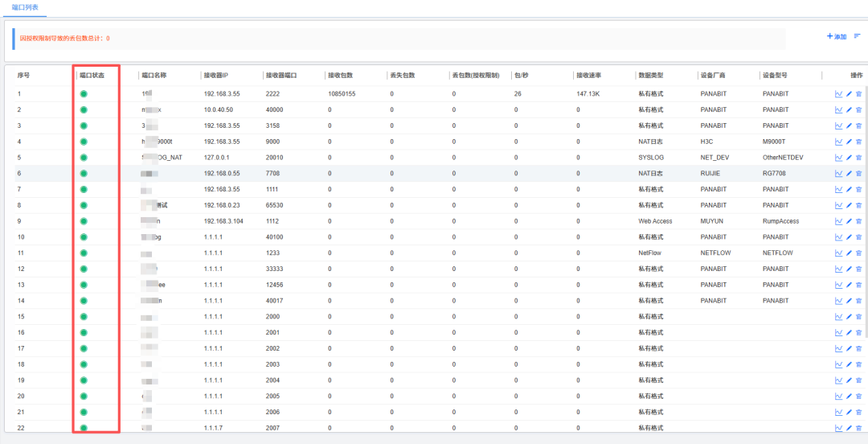Delete the SYSLOG port 20010 entry
This screenshot has height=444, width=868.
(858, 158)
